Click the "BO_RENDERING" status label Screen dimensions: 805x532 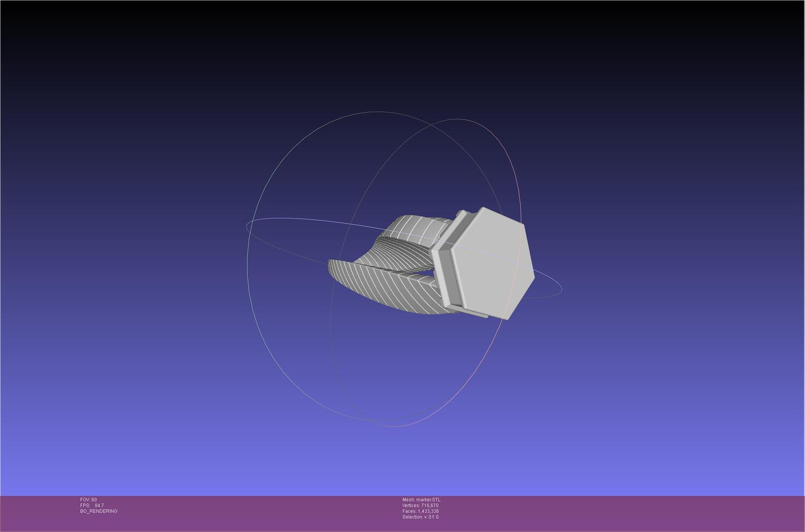99,511
